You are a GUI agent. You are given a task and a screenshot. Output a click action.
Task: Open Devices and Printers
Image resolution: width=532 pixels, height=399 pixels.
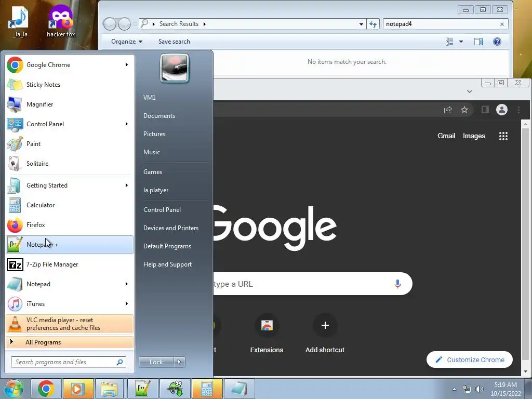pyautogui.click(x=170, y=228)
